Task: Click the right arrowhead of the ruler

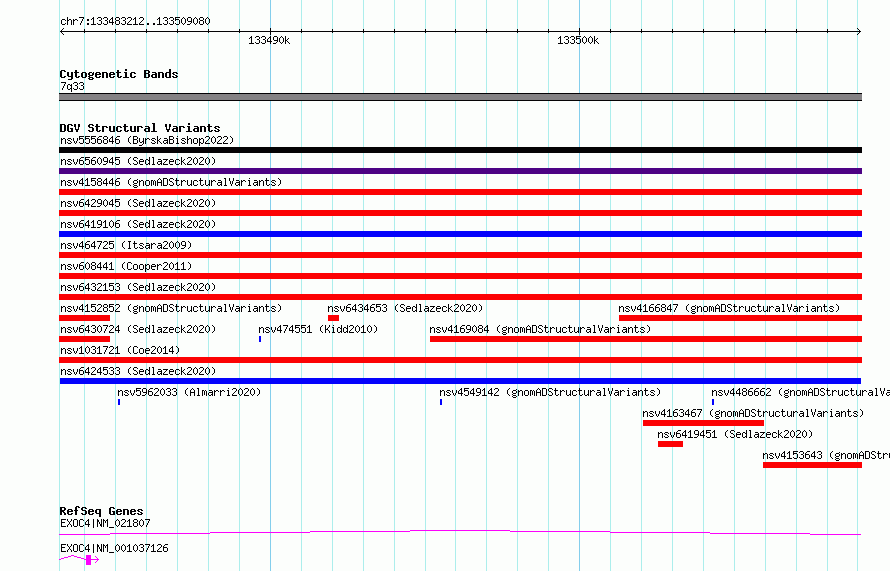Action: tap(859, 31)
